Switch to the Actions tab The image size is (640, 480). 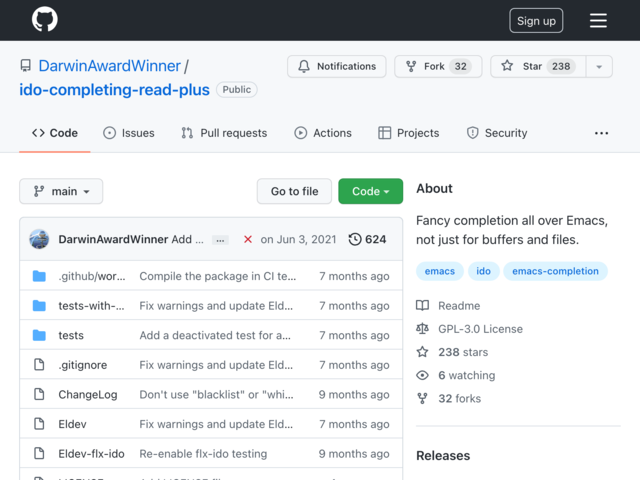[x=323, y=133]
